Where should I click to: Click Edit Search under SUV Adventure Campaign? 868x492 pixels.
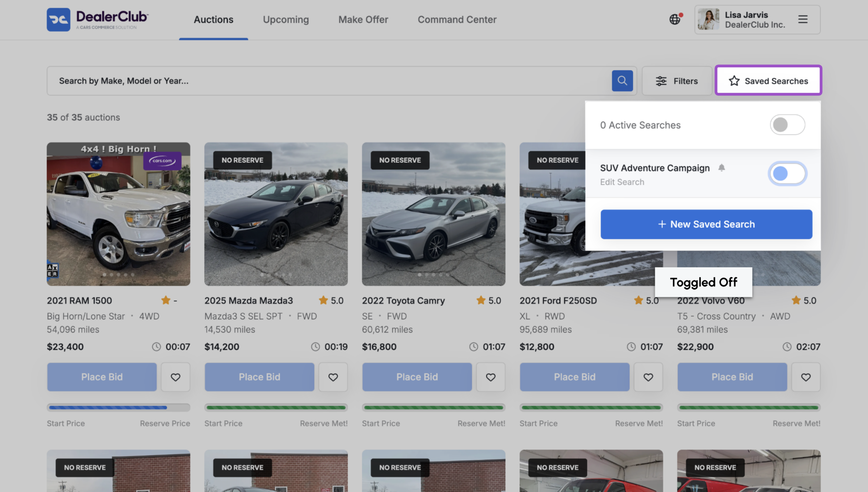[622, 182]
